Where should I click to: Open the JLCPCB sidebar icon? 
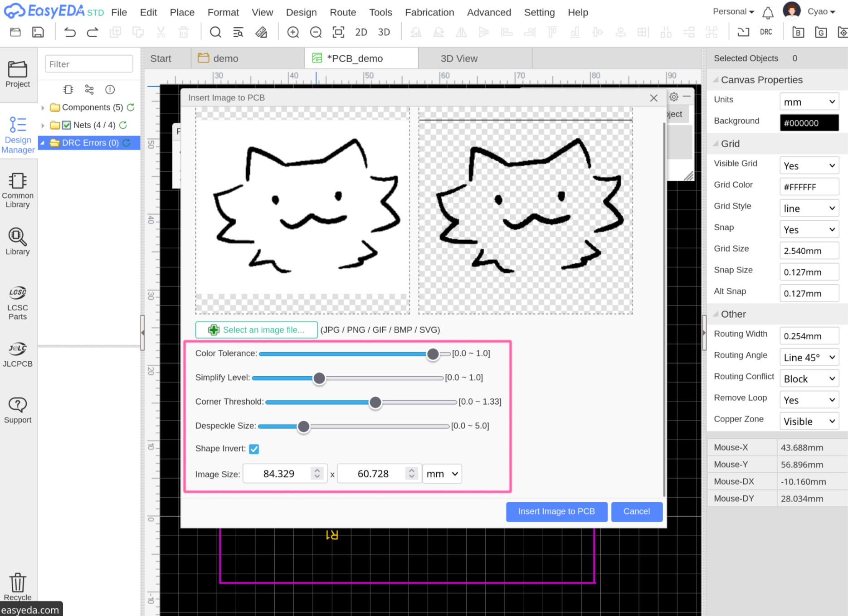18,354
